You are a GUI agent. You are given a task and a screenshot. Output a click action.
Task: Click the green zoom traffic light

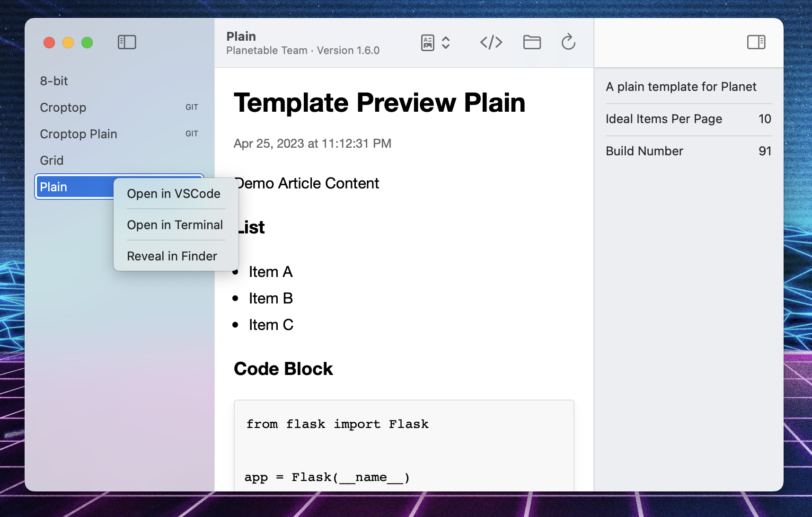[87, 42]
